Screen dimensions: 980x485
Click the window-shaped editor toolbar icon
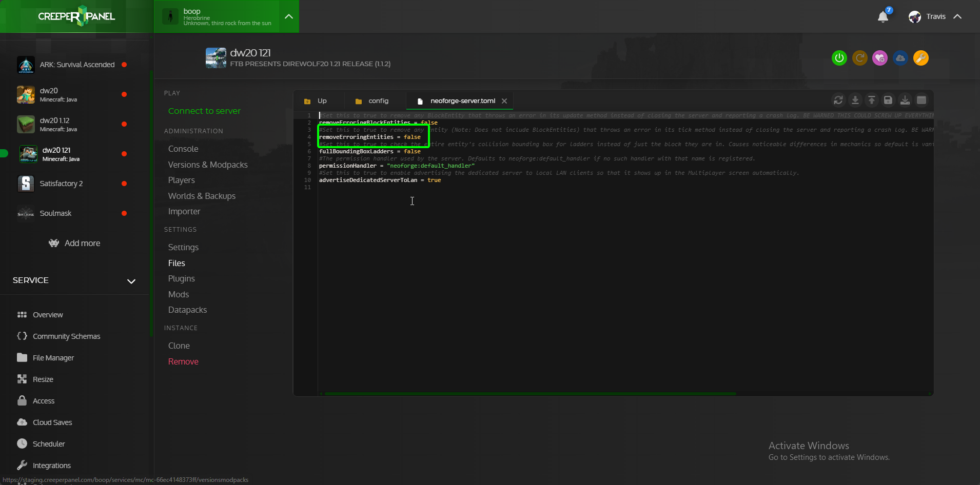922,100
